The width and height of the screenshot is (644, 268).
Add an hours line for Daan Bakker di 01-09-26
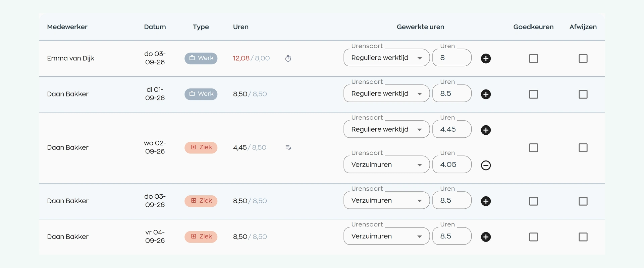(x=486, y=94)
